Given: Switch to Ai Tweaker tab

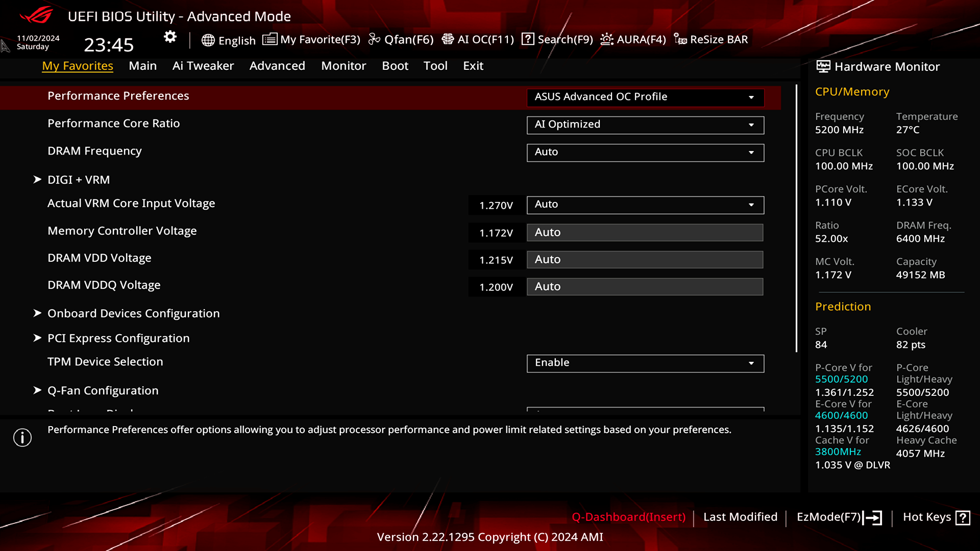Looking at the screenshot, I should tap(203, 66).
